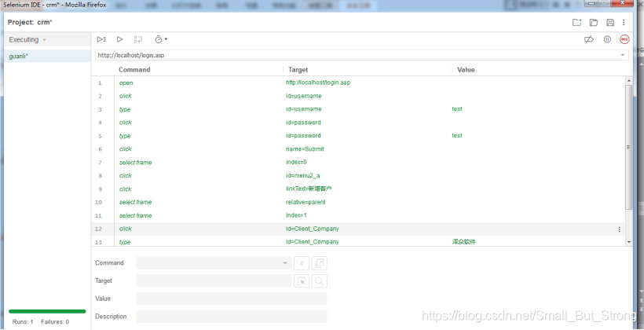This screenshot has height=330, width=644.
Task: Pause test execution
Action: [x=607, y=39]
